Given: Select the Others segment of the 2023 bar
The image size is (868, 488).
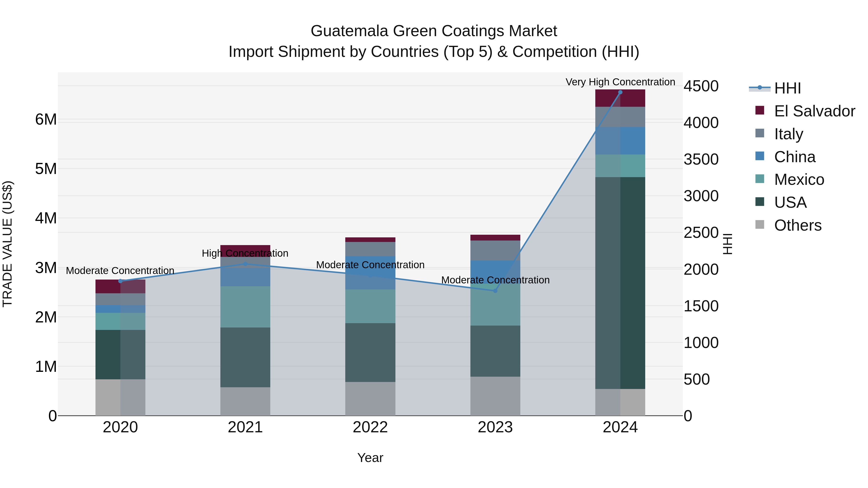Looking at the screenshot, I should (x=495, y=396).
